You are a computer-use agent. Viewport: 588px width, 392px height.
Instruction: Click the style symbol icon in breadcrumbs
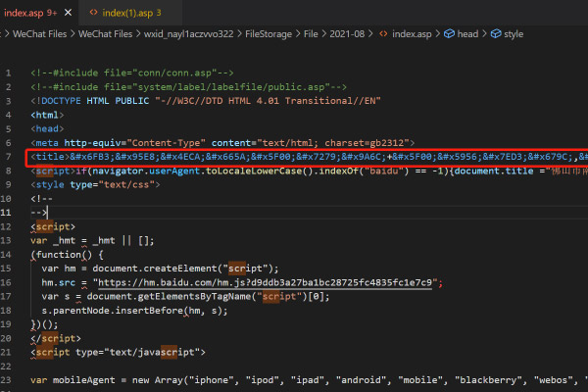click(495, 33)
